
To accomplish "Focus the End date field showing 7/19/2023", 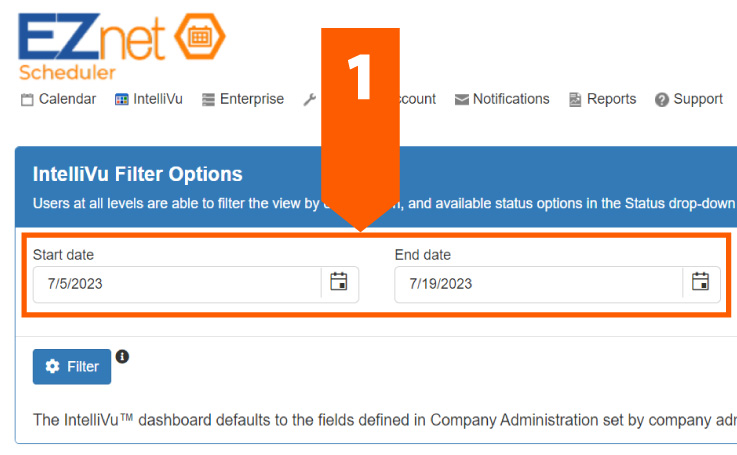I will pos(538,284).
